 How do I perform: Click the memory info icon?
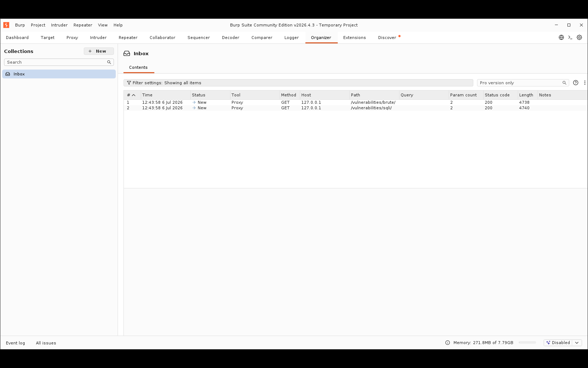click(x=448, y=343)
